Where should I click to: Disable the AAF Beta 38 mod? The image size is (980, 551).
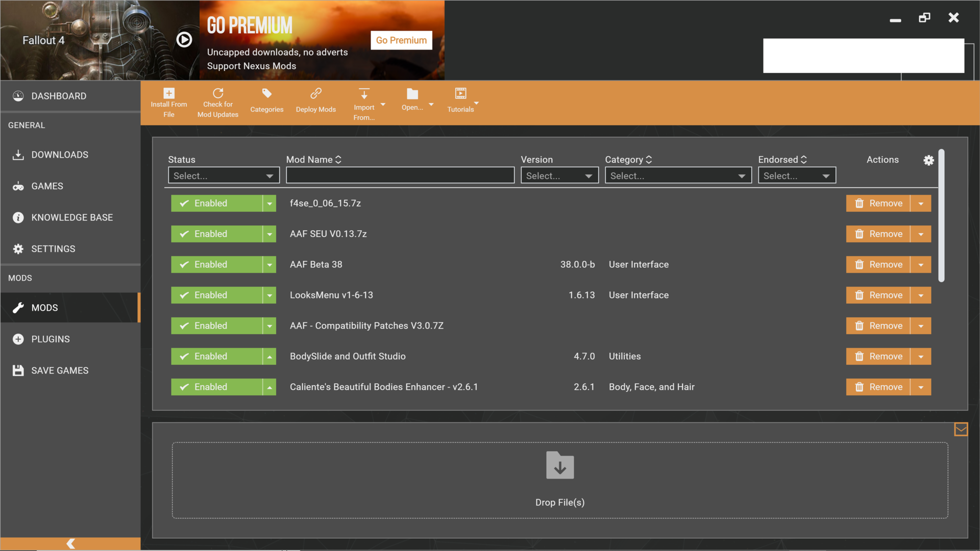(x=216, y=265)
